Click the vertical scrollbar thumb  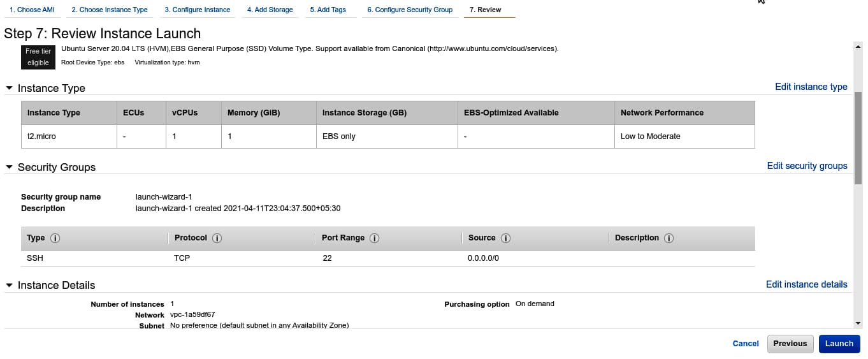[858, 137]
